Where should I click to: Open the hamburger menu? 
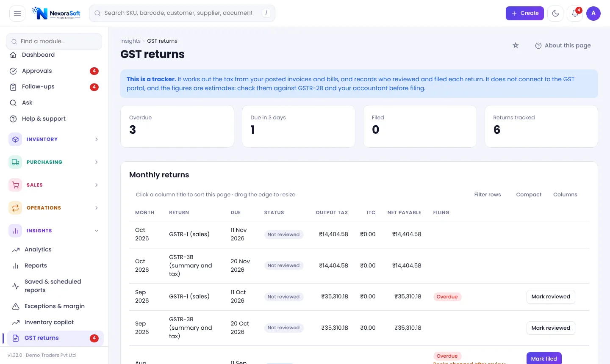[x=17, y=14]
